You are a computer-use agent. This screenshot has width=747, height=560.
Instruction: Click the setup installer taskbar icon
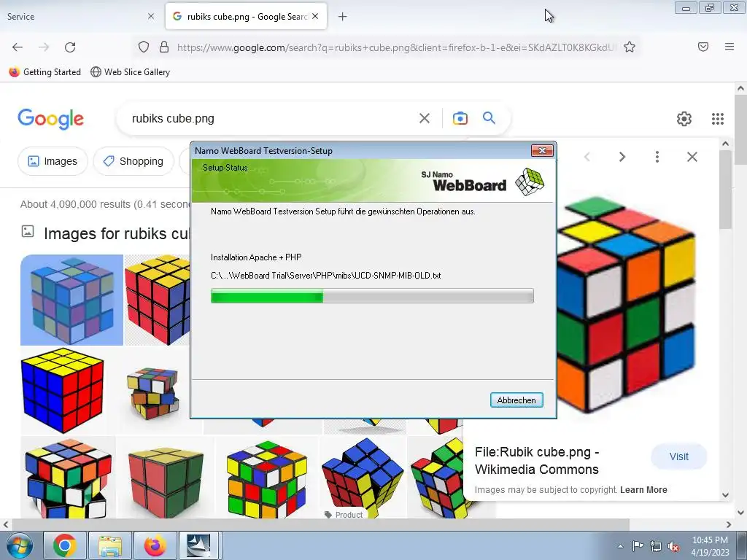tap(198, 545)
